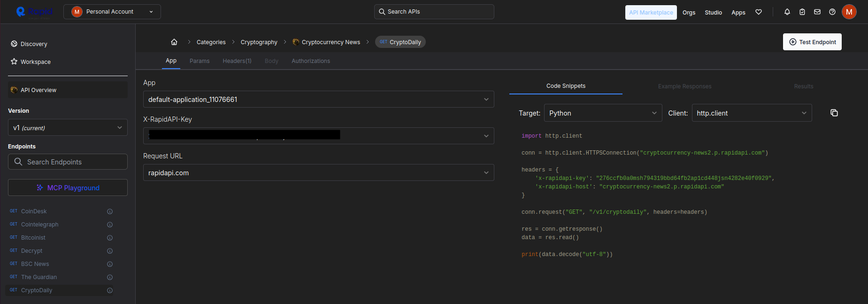868x304 pixels.
Task: Show info for The Guardian endpoint
Action: [110, 277]
